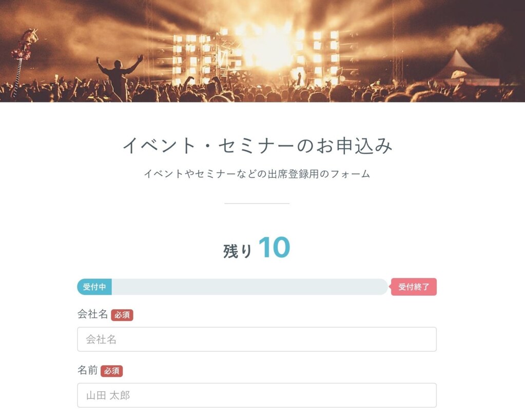This screenshot has height=420, width=525.
Task: Click the horizontal divider below subtitle
Action: tap(257, 203)
